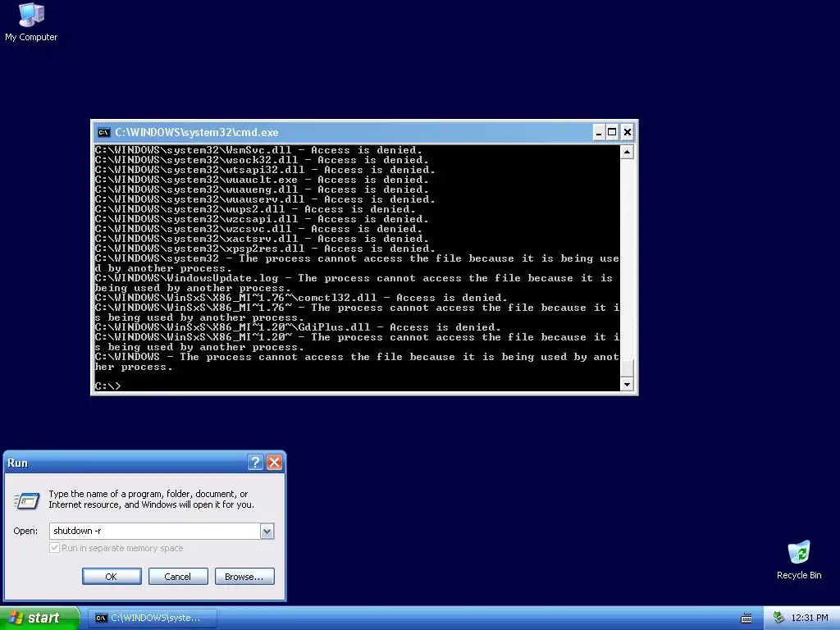This screenshot has width=840, height=630.
Task: Click the Run dialog title text
Action: (18, 463)
